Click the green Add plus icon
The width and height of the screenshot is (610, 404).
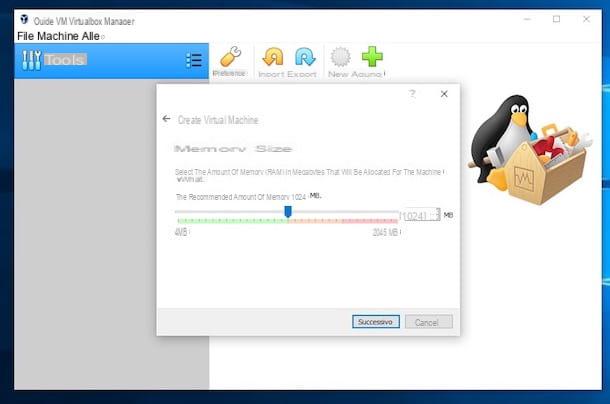pos(372,56)
